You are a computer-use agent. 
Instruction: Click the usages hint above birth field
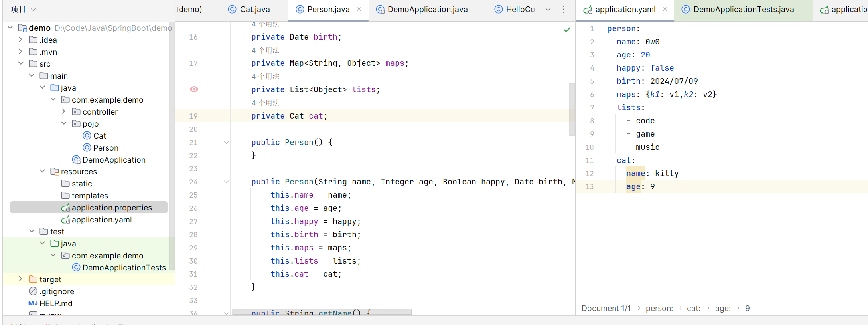[x=265, y=25]
